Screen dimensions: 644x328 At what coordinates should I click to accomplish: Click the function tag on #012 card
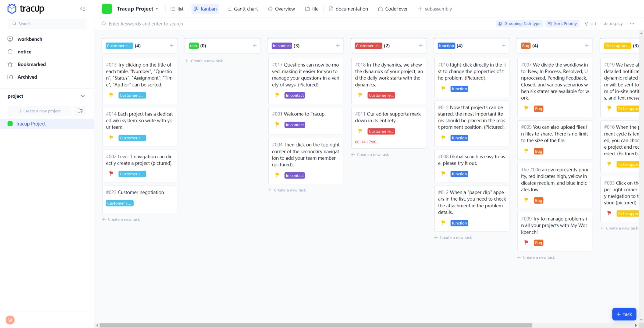[x=459, y=223]
